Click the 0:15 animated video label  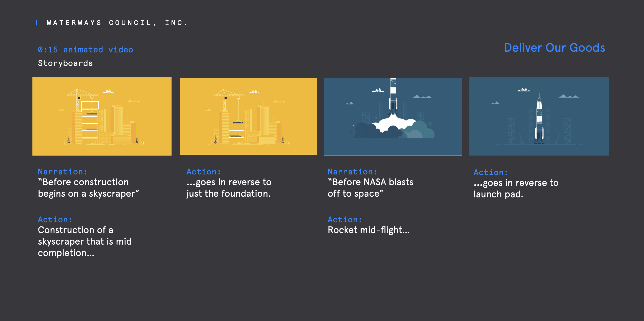(x=85, y=50)
